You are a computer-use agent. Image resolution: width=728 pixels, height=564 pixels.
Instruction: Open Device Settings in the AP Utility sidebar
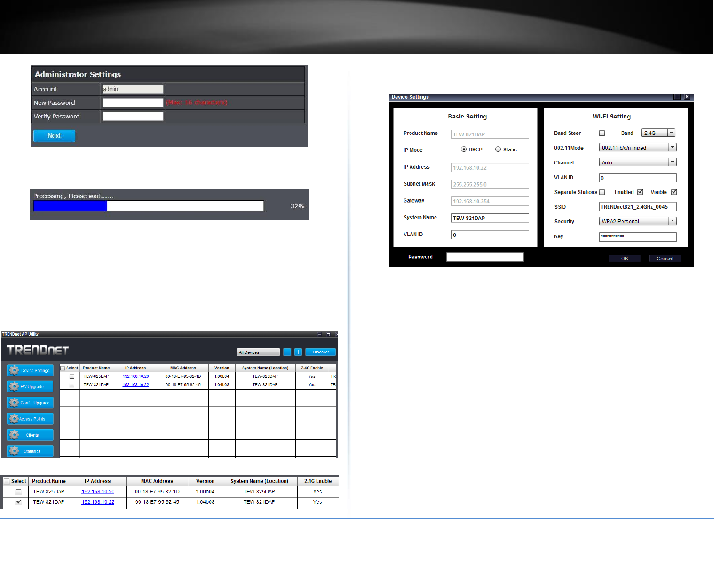tap(30, 370)
